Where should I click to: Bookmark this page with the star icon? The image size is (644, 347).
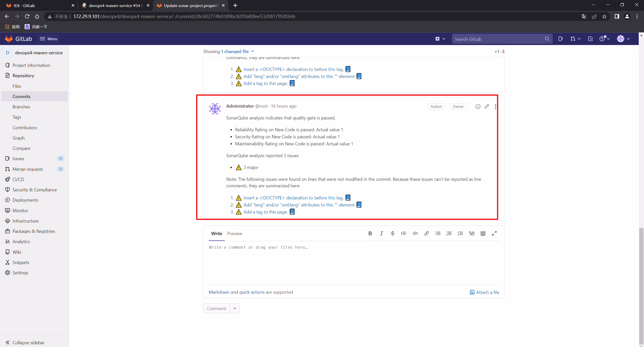tap(604, 16)
